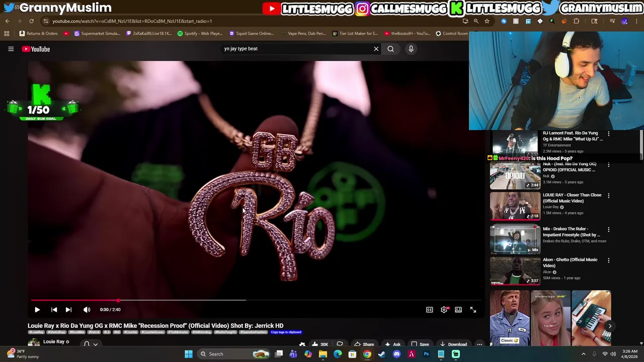Viewport: 644px width, 362px height.
Task: Open options for 'Closer Than Close' video
Action: point(608,196)
